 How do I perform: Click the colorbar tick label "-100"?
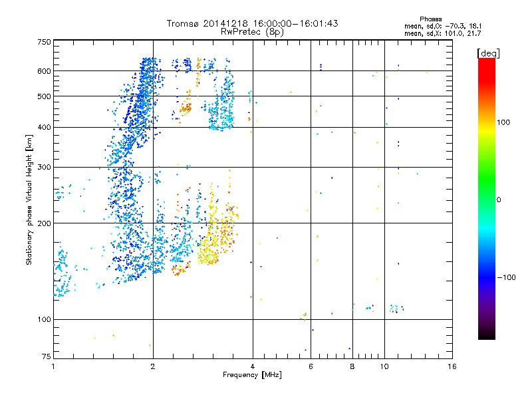click(x=506, y=277)
